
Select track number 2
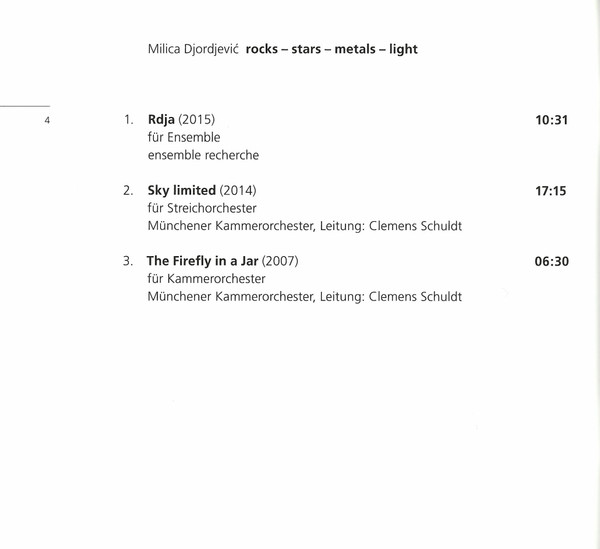tap(128, 190)
